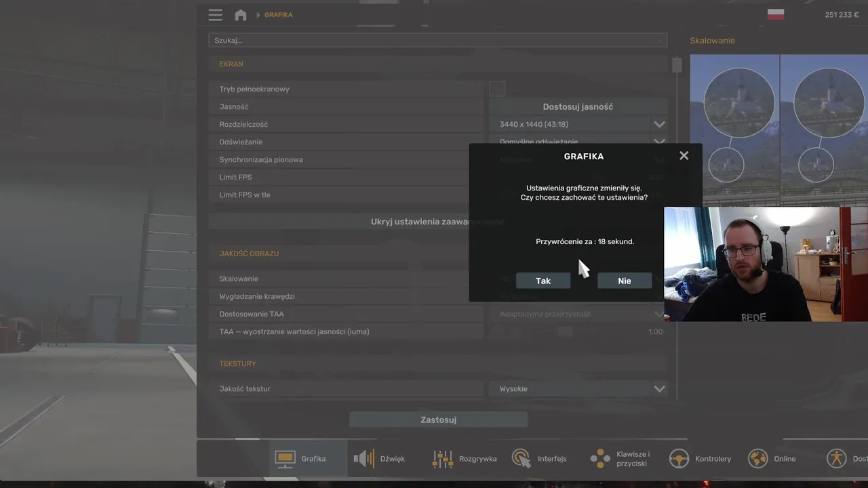Click the Skalowanie preview image

778,130
